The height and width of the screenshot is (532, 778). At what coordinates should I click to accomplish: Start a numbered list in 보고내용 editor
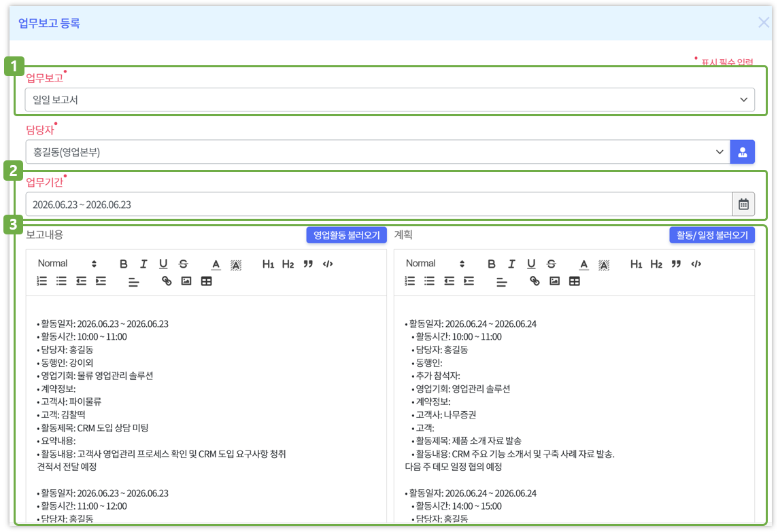[x=41, y=281]
